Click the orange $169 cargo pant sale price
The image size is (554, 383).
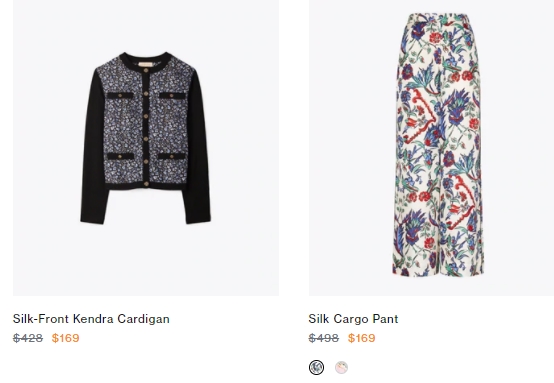(x=361, y=338)
